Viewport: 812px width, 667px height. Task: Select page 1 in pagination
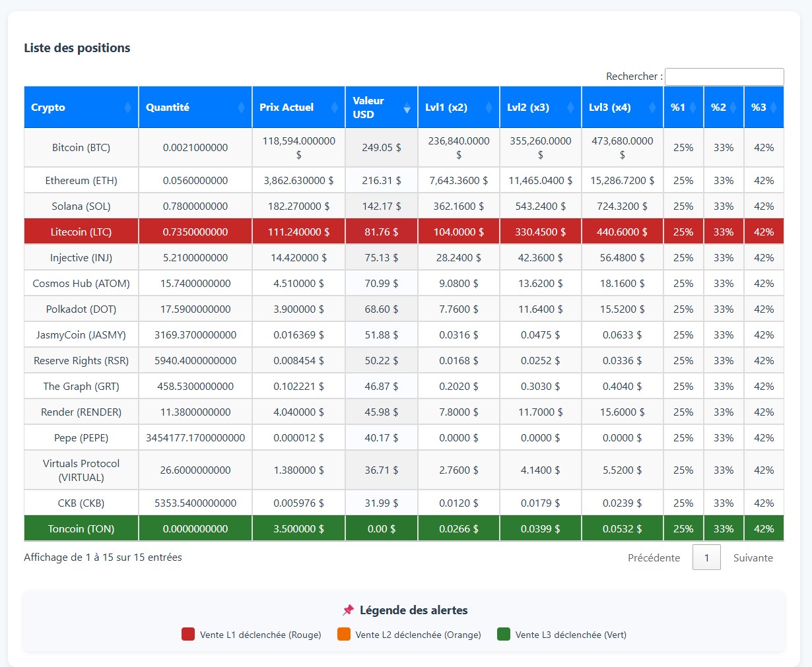[706, 557]
